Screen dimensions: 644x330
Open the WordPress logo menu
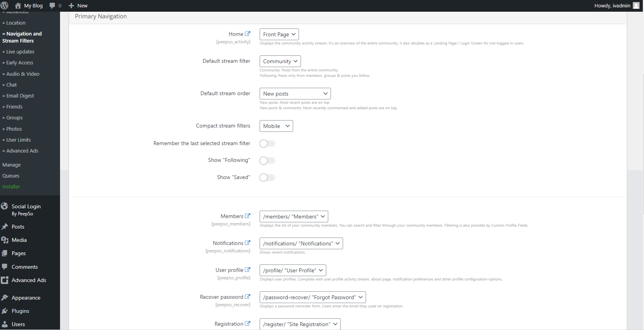coord(5,5)
